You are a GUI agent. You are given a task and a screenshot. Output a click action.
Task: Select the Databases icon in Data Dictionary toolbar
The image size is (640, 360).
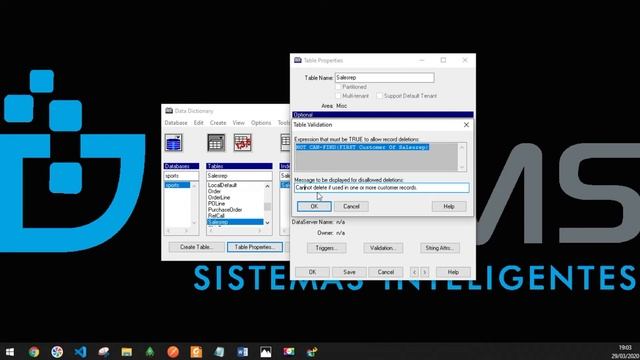[173, 143]
